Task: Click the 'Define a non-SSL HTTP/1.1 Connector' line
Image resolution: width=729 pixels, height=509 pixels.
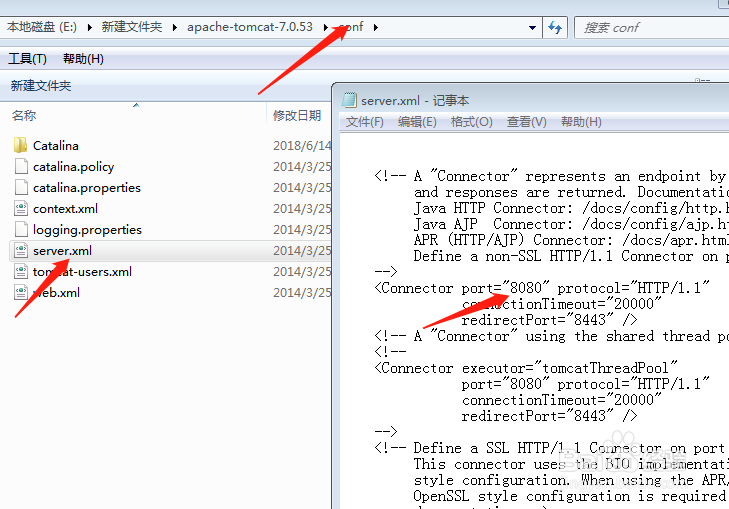Action: pyautogui.click(x=571, y=256)
